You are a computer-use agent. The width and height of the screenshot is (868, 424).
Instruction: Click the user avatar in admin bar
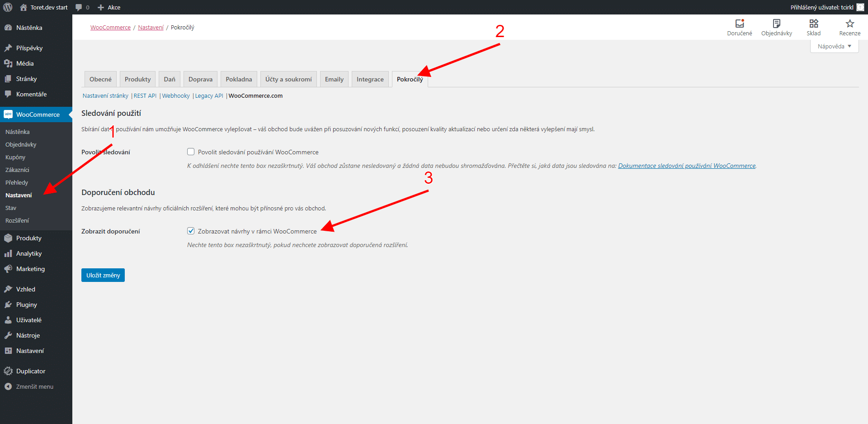(x=860, y=7)
